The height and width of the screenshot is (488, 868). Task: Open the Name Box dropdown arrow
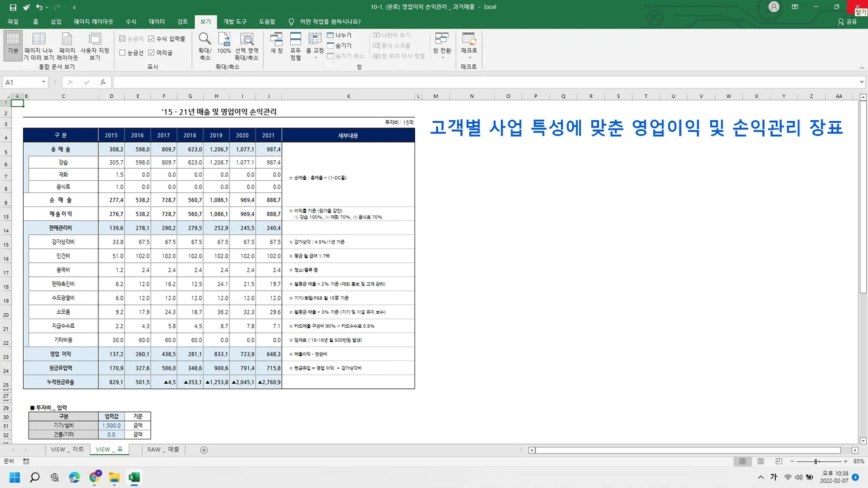point(44,82)
